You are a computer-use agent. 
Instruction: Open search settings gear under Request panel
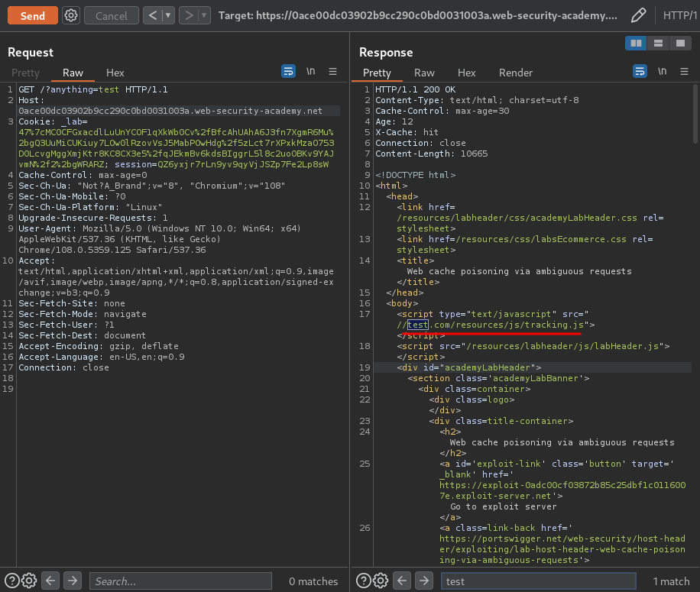click(29, 581)
